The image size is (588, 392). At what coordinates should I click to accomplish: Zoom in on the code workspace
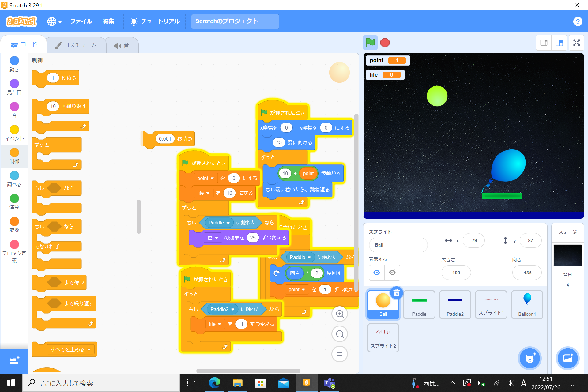click(x=340, y=314)
